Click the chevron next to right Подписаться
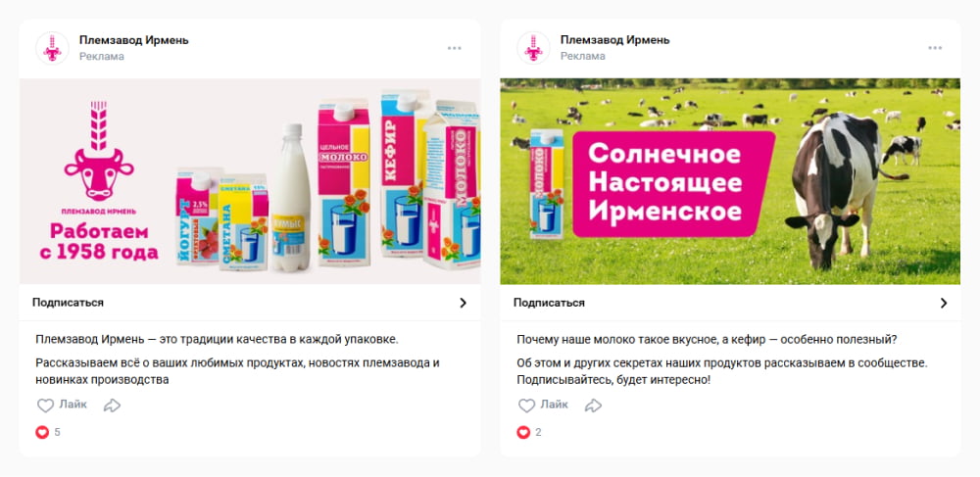The width and height of the screenshot is (980, 477). click(944, 303)
